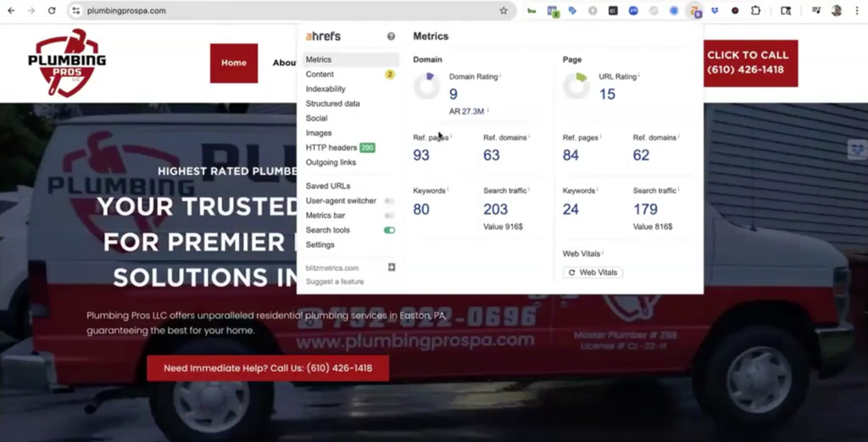The height and width of the screenshot is (442, 868).
Task: Open Ahrefs toolbar Settings
Action: tap(320, 245)
